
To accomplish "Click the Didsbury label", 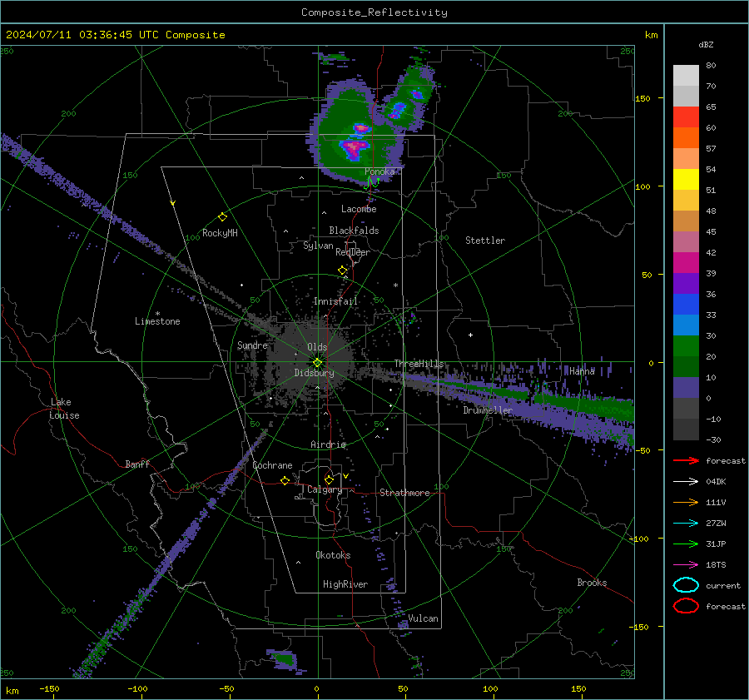I will 314,373.
